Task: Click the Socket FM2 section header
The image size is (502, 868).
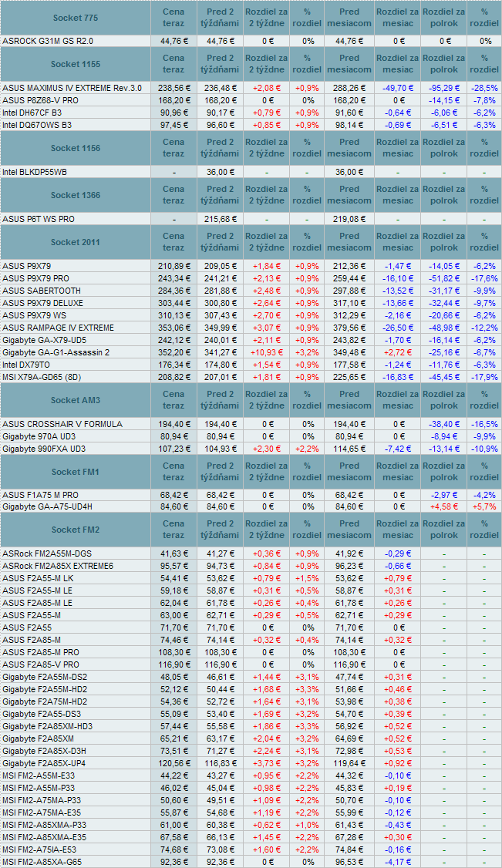Action: [76, 530]
